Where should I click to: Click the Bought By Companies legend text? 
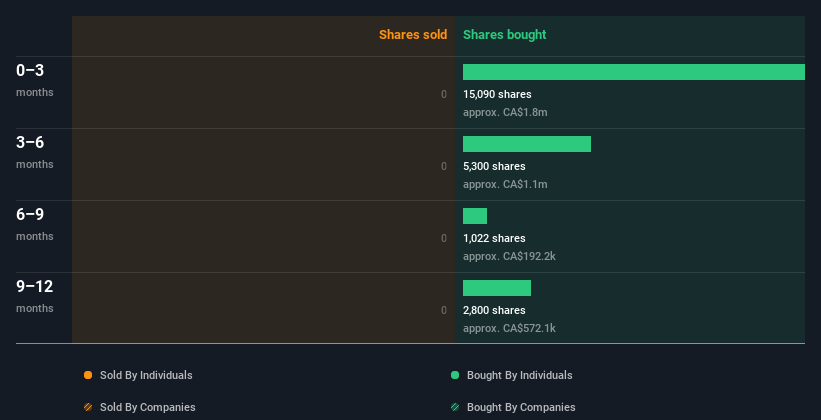click(x=521, y=407)
